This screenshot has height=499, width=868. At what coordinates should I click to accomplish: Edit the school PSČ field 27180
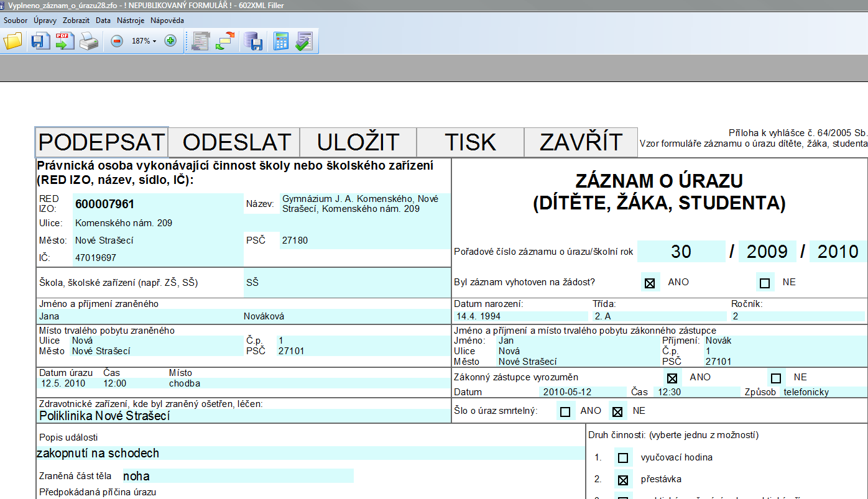pyautogui.click(x=365, y=240)
